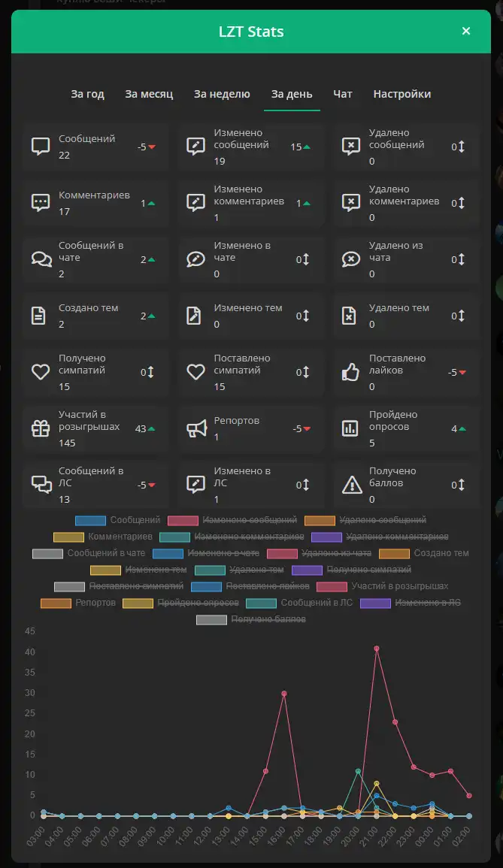Click the Репортов megaphone icon
Image resolution: width=503 pixels, height=868 pixels.
tap(196, 428)
